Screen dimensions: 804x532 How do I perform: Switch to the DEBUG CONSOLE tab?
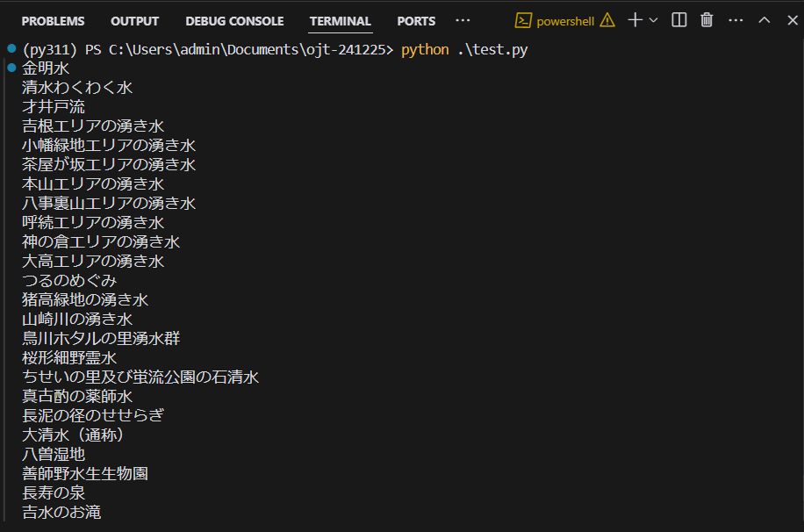tap(234, 21)
